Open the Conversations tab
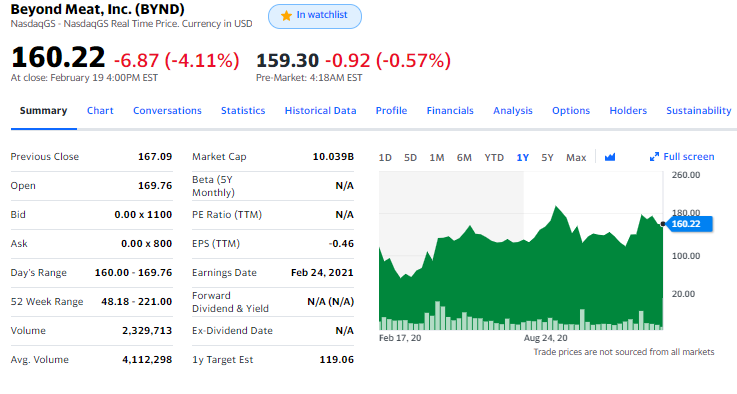Image resolution: width=737 pixels, height=394 pixels. [x=167, y=110]
